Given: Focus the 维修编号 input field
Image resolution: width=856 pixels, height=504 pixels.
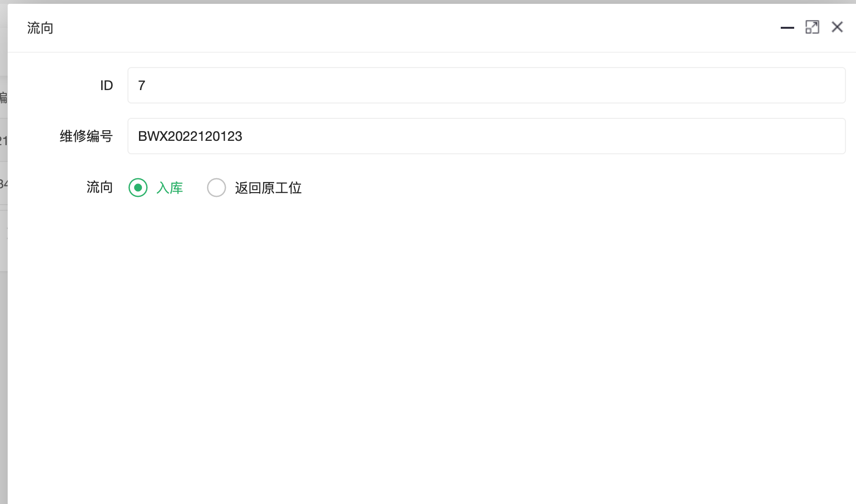Looking at the screenshot, I should tap(486, 136).
